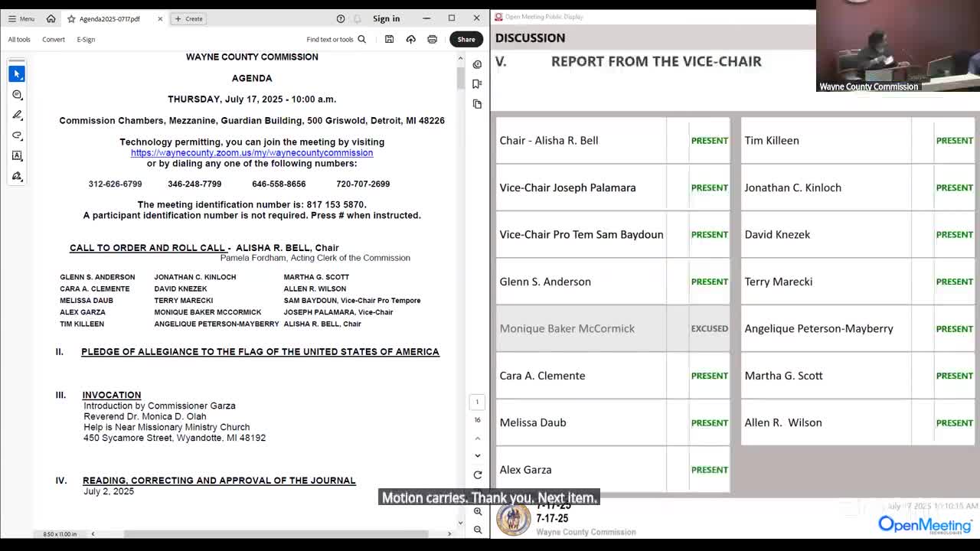The image size is (980, 551).
Task: Open the Acrobat hamburger Menu
Action: pos(21,18)
